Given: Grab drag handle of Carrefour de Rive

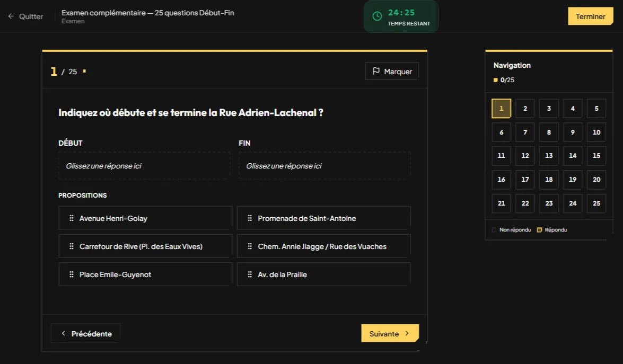Looking at the screenshot, I should (72, 246).
